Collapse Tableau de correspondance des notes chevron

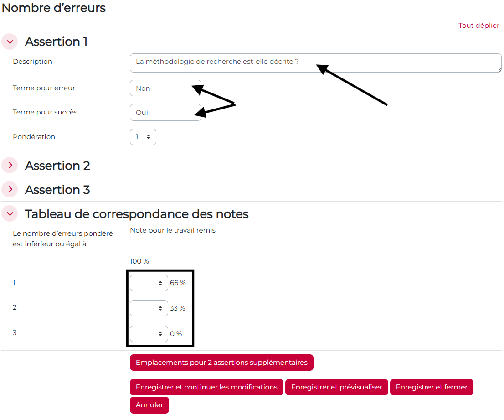pyautogui.click(x=10, y=213)
